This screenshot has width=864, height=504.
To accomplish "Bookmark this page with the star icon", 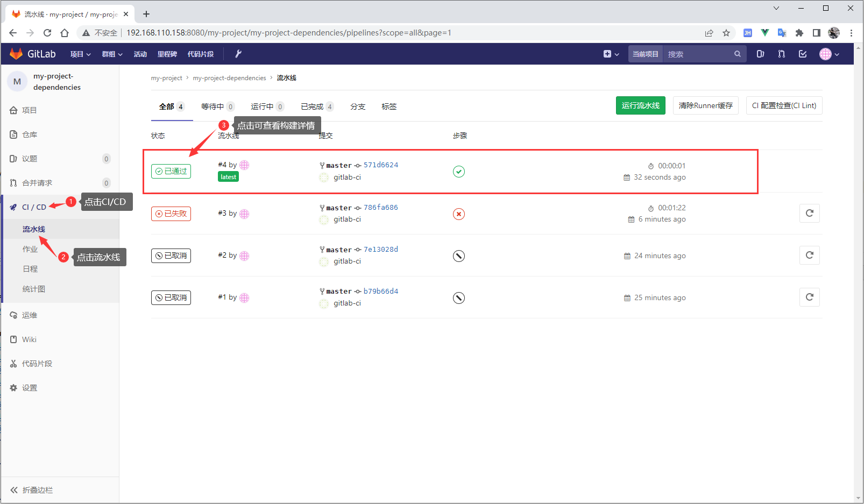I will point(726,33).
